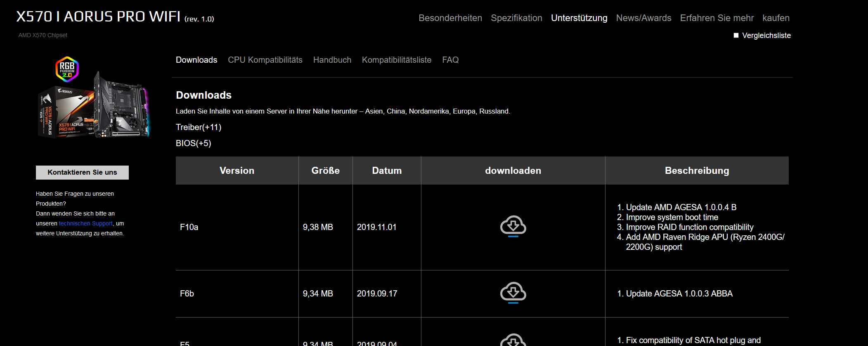Screen dimensions: 868x346
Task: Download BIOS version F6b
Action: coord(513,293)
